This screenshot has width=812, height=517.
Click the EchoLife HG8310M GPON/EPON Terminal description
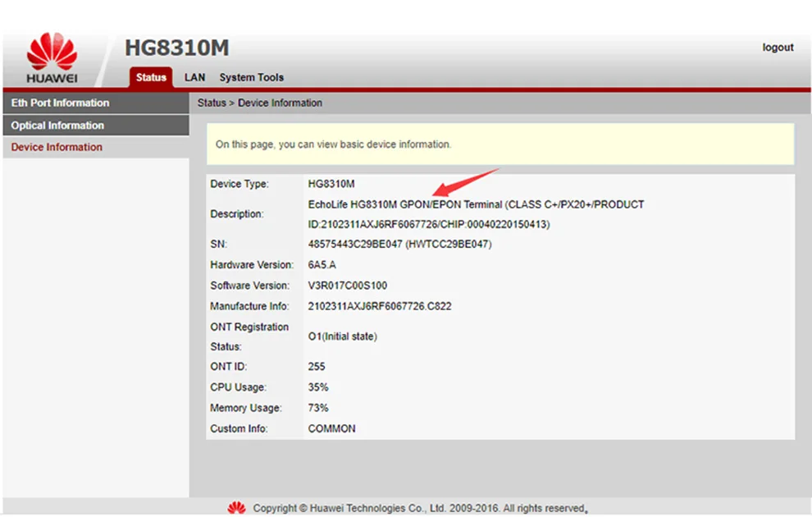coord(476,204)
